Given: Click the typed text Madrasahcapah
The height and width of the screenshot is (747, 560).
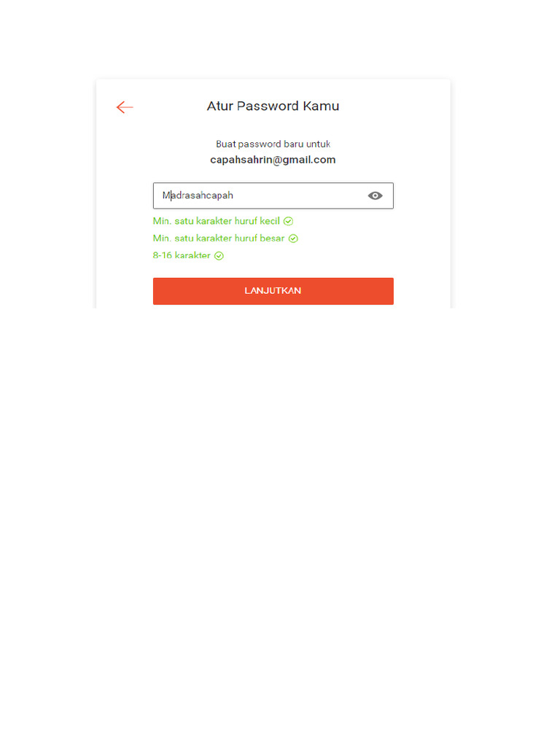Looking at the screenshot, I should (198, 196).
